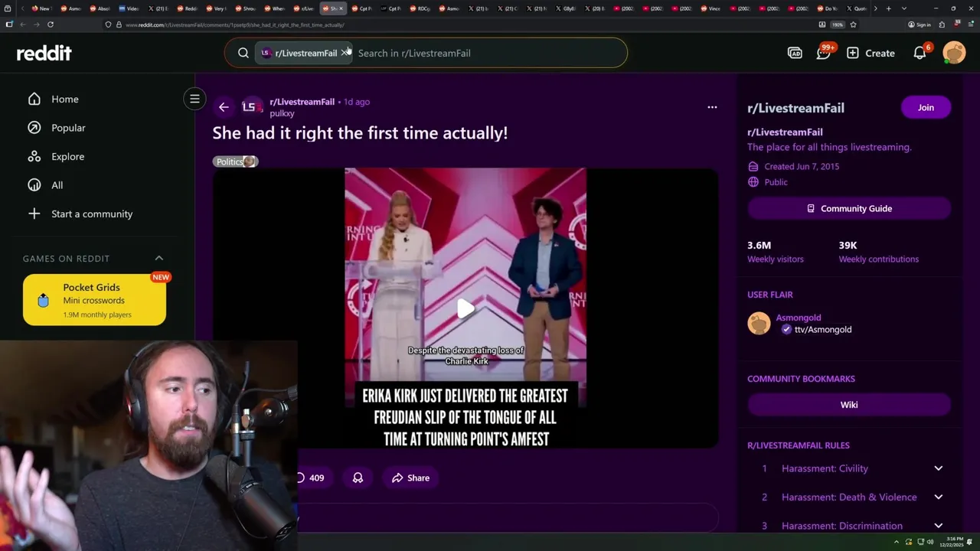This screenshot has height=551, width=980.
Task: Click 3.6M weekly visitors stat
Action: tap(775, 252)
